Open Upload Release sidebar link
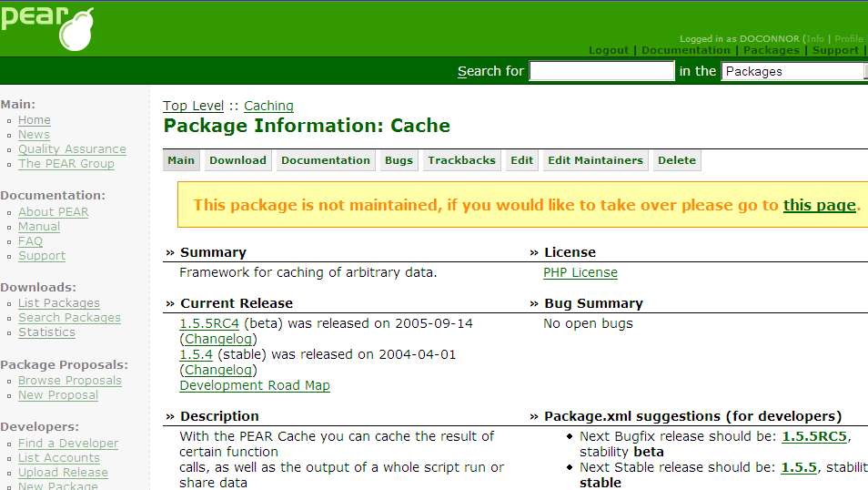Viewport: 868px width, 490px height. (63, 473)
